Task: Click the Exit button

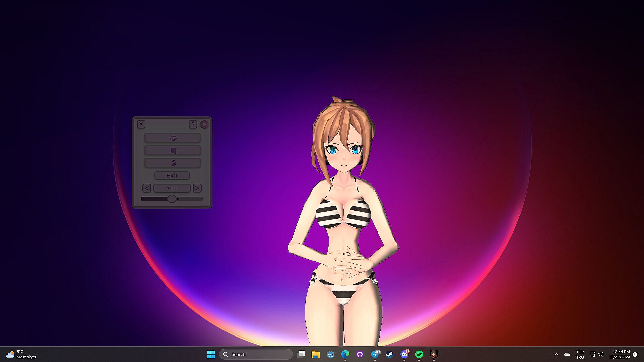Action: point(172,176)
